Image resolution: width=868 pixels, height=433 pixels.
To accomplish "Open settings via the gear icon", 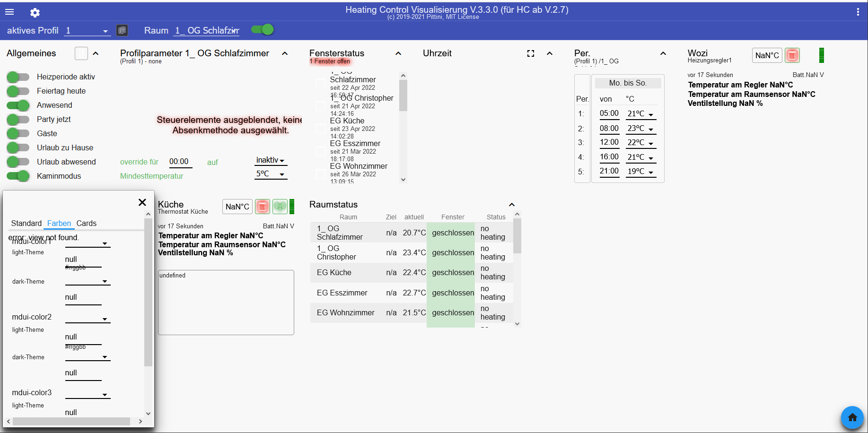I will [35, 13].
